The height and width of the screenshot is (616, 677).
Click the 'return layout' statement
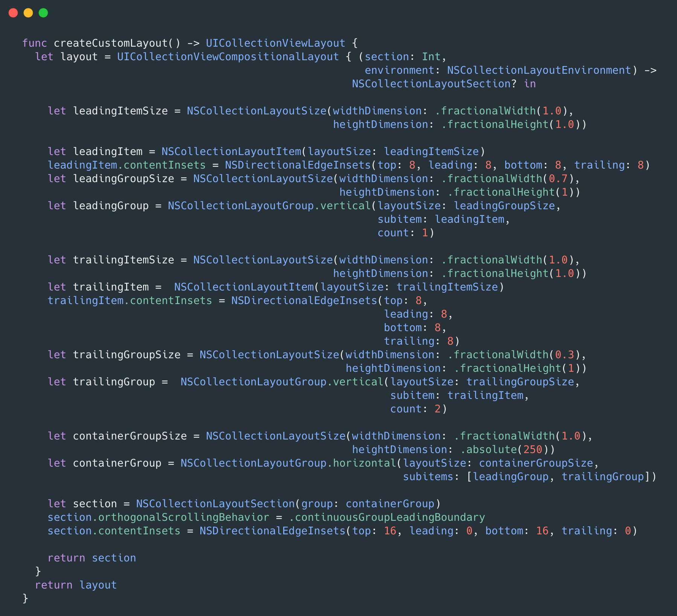point(76,585)
